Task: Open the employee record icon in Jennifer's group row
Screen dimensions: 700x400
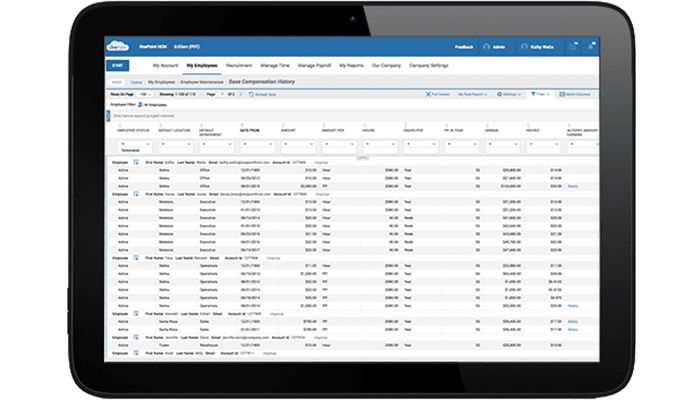Action: [x=136, y=338]
